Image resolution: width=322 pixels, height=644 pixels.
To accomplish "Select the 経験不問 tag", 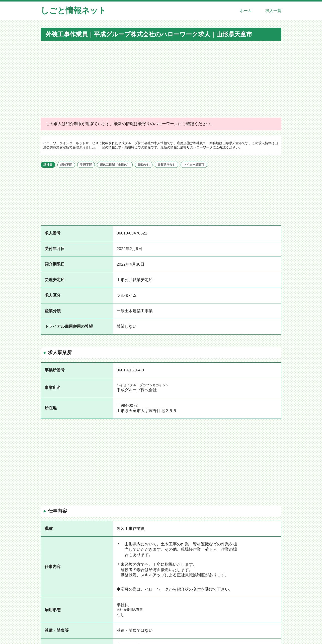I will click(66, 165).
